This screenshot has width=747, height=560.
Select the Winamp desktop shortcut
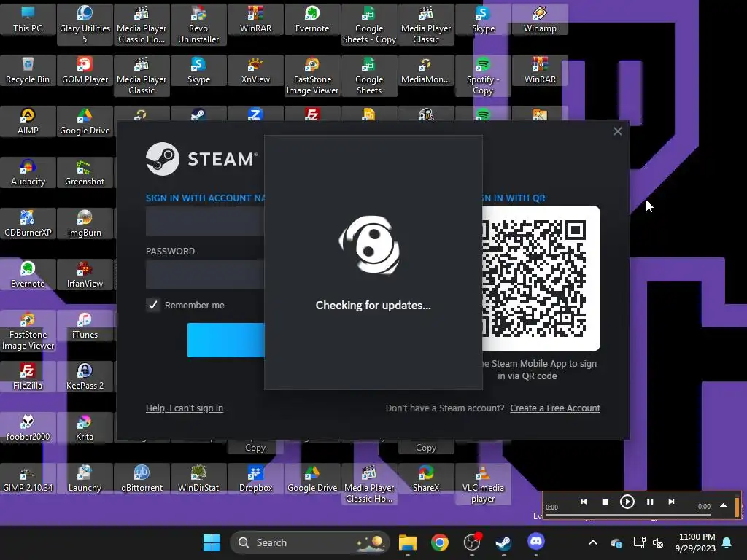(540, 20)
